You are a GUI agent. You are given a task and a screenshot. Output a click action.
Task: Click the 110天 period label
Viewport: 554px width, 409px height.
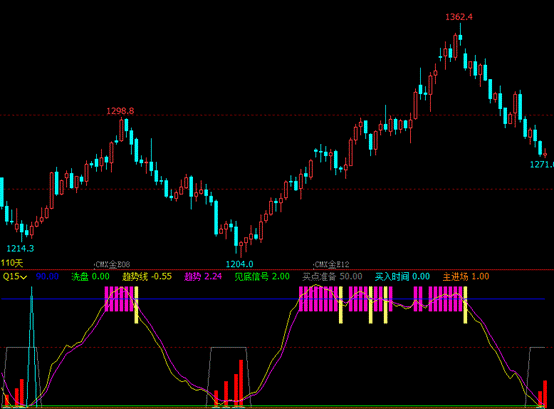[12, 263]
